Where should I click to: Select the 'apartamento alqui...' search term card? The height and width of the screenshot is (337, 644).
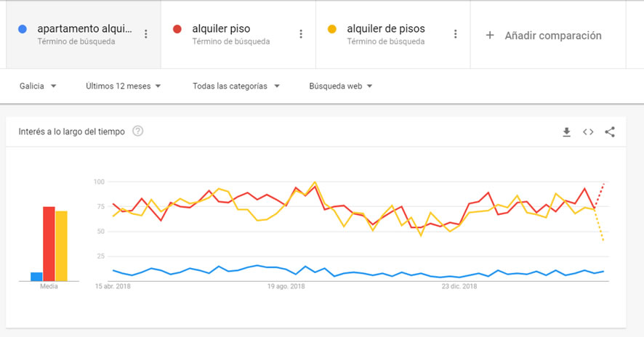(84, 34)
